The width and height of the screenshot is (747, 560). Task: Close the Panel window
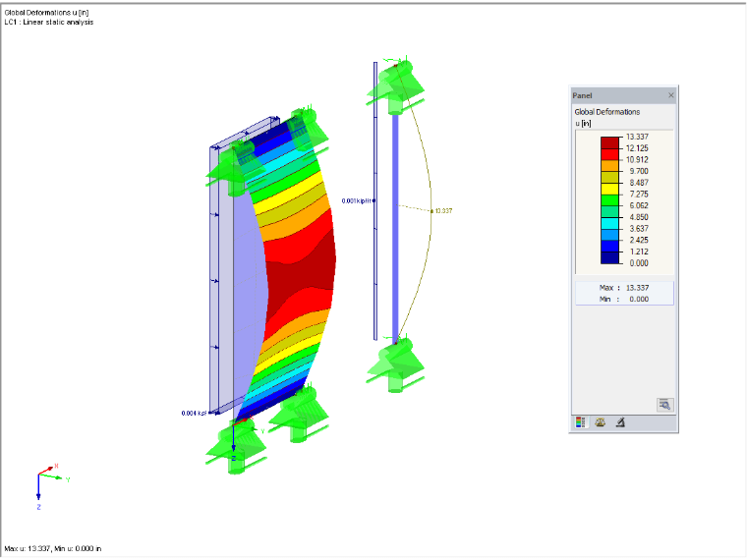670,95
